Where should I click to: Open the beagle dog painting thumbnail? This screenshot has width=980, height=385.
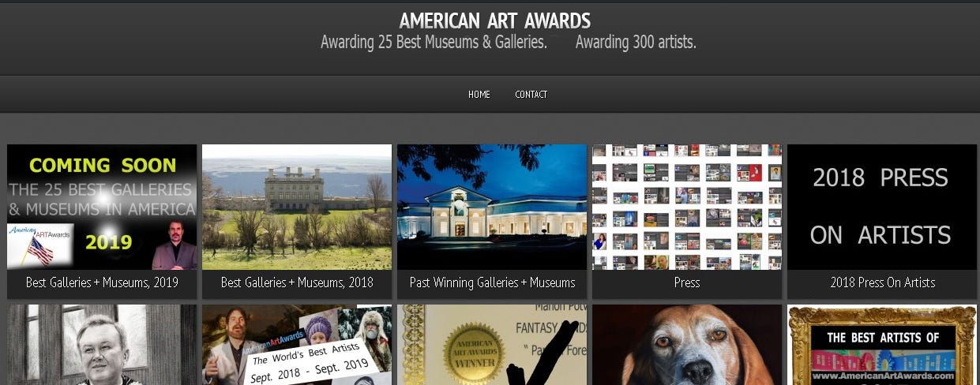click(687, 345)
